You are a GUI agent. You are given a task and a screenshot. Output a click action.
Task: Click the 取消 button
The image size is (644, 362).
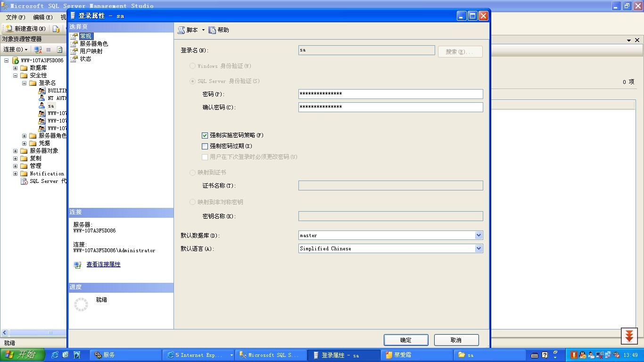pos(456,340)
